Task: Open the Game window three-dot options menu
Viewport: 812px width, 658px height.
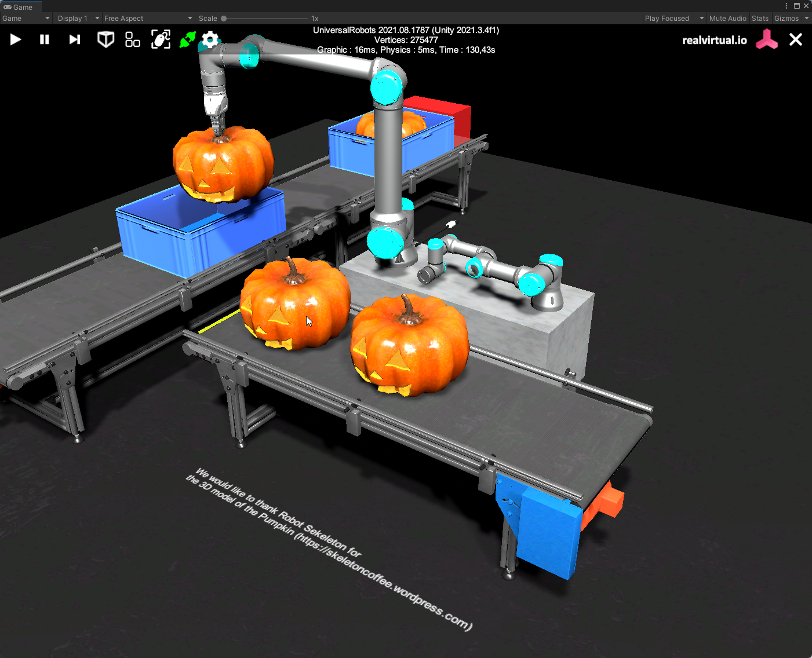Action: [x=786, y=6]
